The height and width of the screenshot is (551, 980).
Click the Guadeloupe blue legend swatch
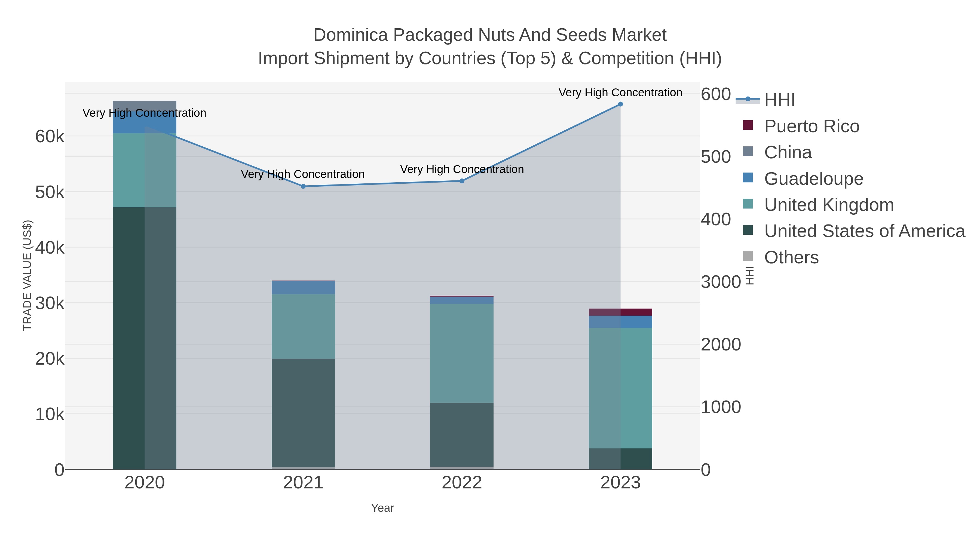[x=748, y=178]
